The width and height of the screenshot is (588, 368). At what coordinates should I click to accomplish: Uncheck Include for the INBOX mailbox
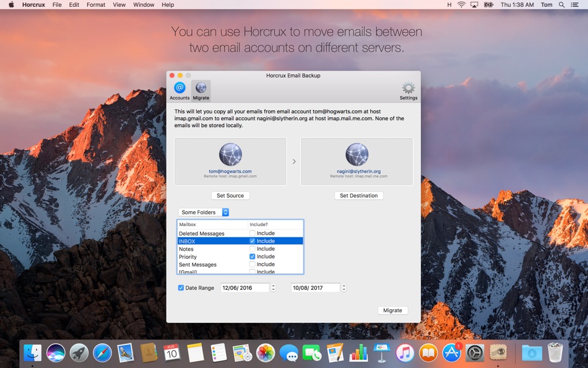click(253, 241)
